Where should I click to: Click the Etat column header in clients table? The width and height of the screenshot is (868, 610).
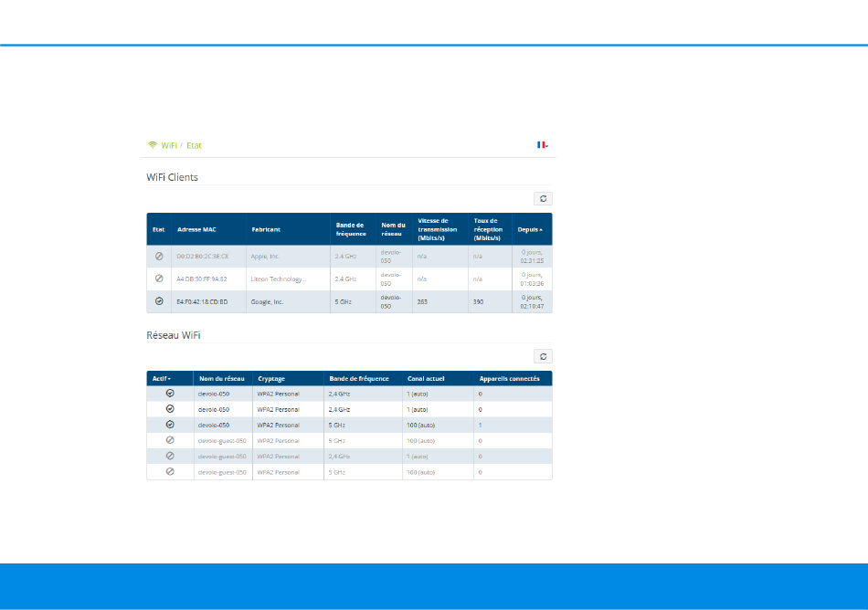158,229
